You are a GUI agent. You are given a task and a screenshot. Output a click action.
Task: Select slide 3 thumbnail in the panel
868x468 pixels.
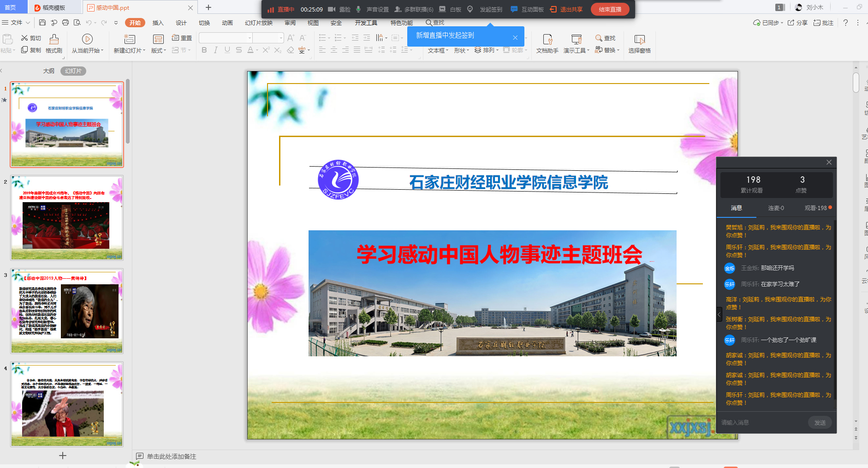click(67, 311)
